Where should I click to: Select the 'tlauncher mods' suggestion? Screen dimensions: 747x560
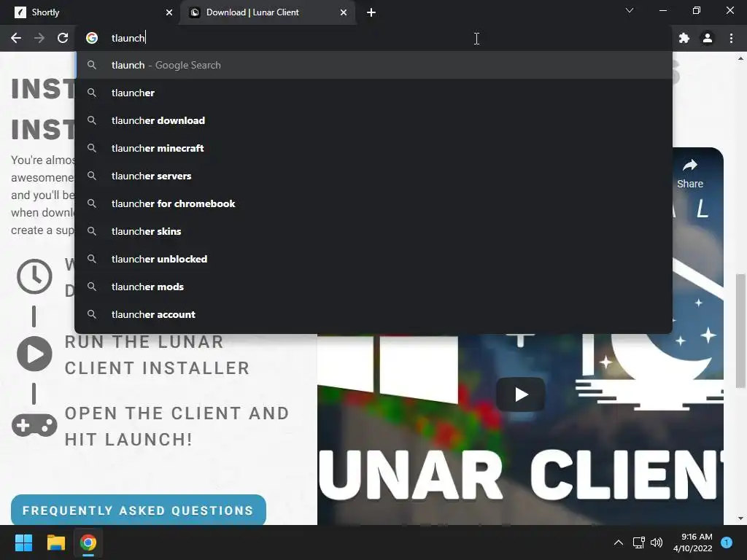click(x=373, y=286)
